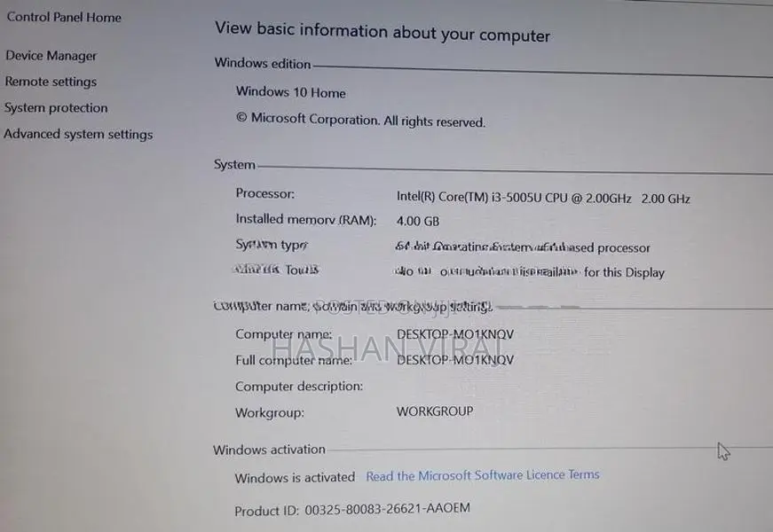Screen dimensions: 773x532
Task: Open Advanced system settings link
Action: pos(78,134)
